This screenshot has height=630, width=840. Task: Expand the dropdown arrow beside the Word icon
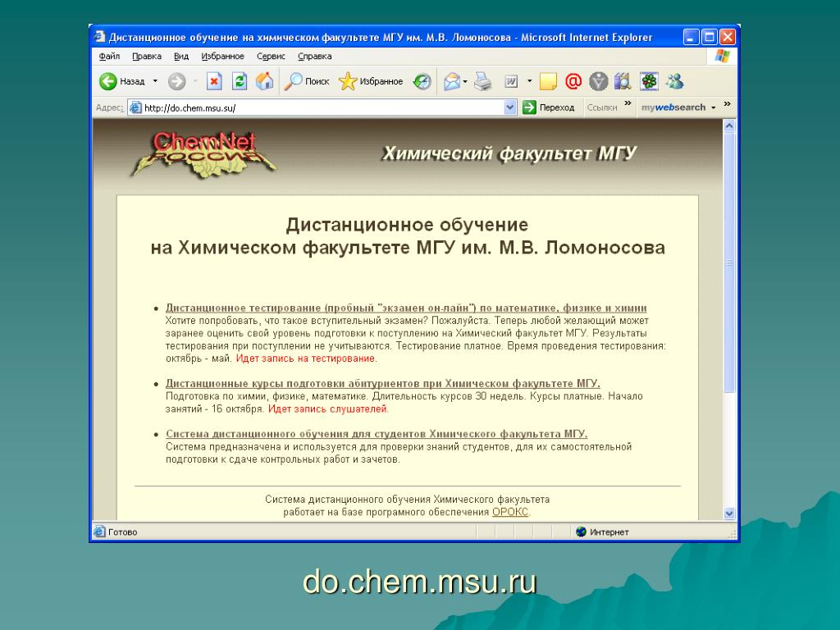click(x=529, y=81)
